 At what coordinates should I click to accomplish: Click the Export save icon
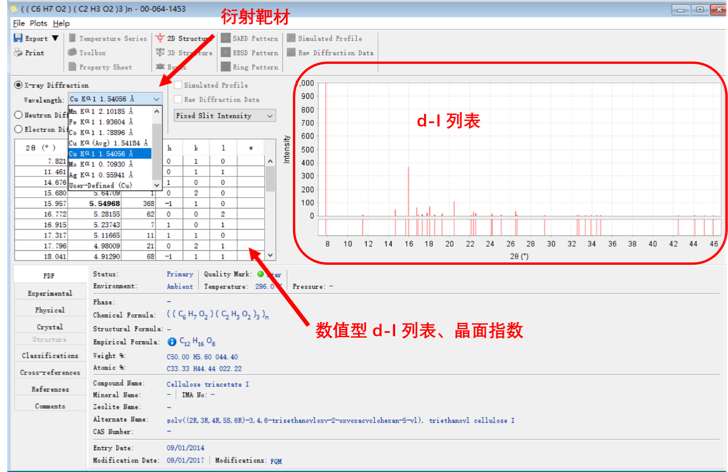[18, 38]
